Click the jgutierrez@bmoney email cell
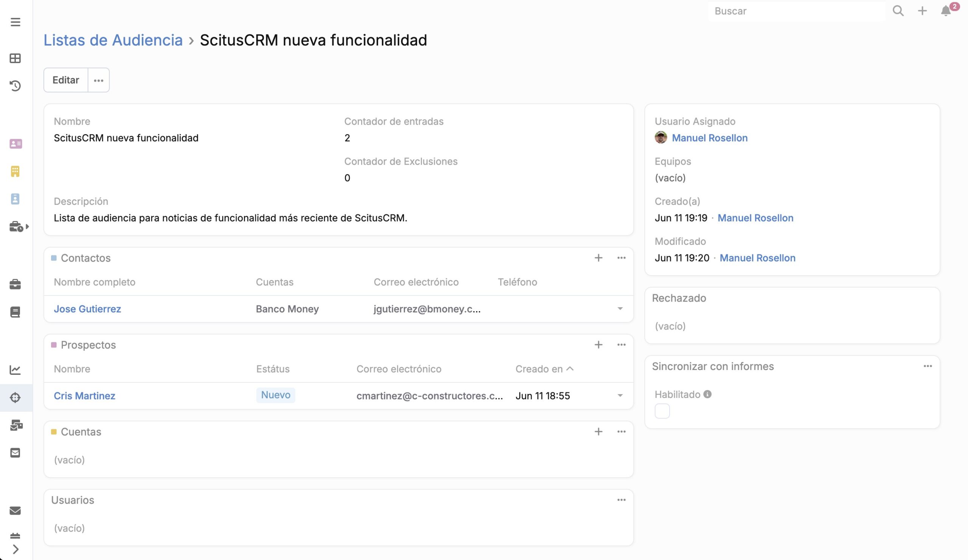The image size is (968, 560). [427, 309]
